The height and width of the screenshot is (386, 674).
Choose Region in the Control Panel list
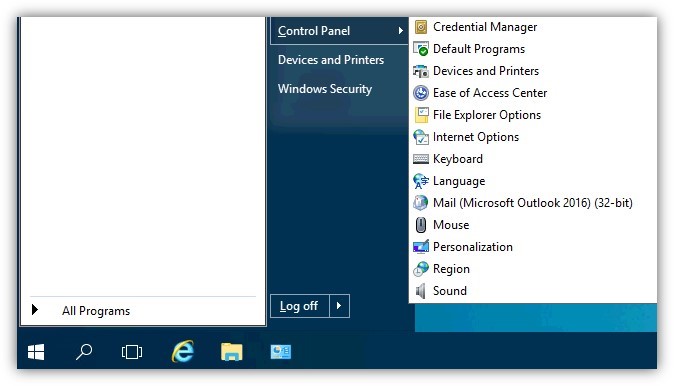pyautogui.click(x=451, y=269)
